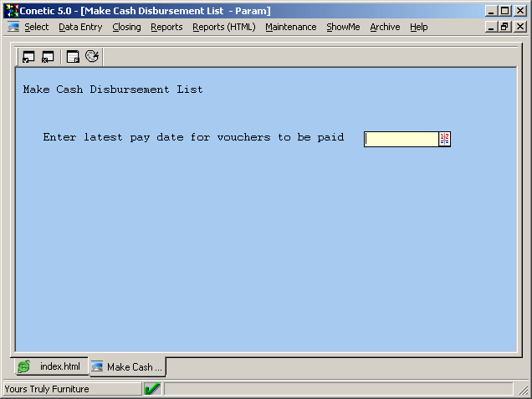Maximize the Conetic main window
Image resolution: width=532 pixels, height=399 pixels.
click(504, 11)
